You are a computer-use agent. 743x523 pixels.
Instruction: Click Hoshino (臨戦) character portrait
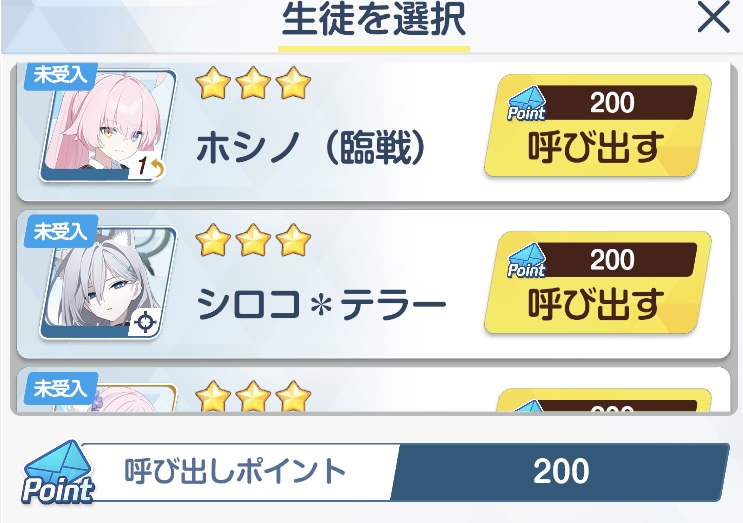108,126
